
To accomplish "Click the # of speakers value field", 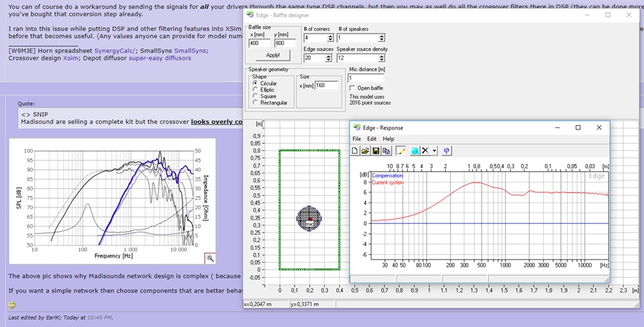I will pos(358,38).
